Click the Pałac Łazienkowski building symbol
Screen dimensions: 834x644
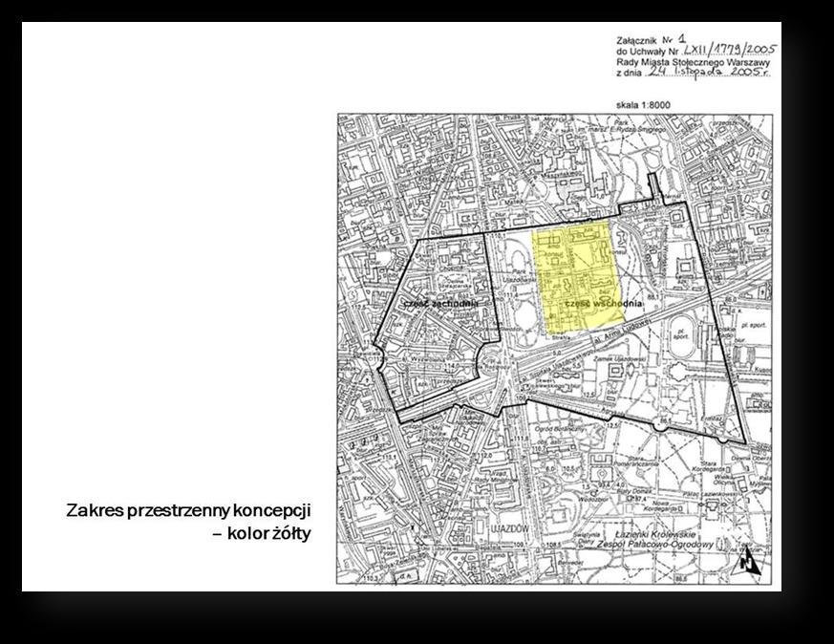pos(711,509)
